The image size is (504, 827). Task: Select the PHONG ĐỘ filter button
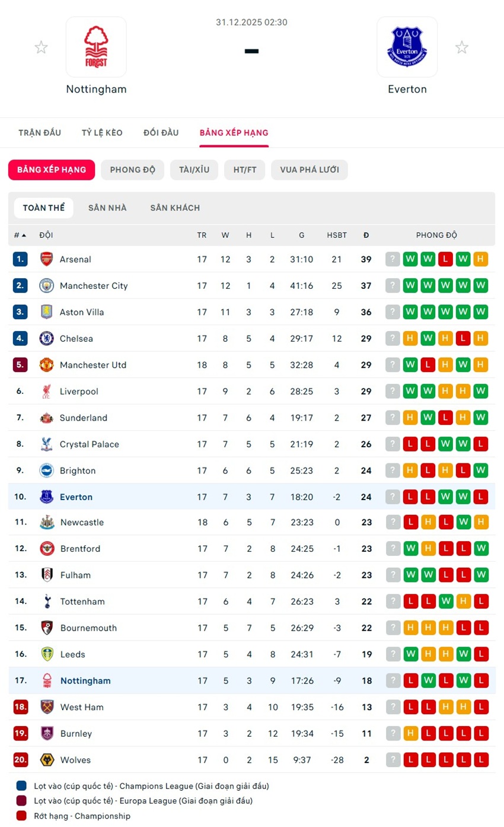coord(133,170)
